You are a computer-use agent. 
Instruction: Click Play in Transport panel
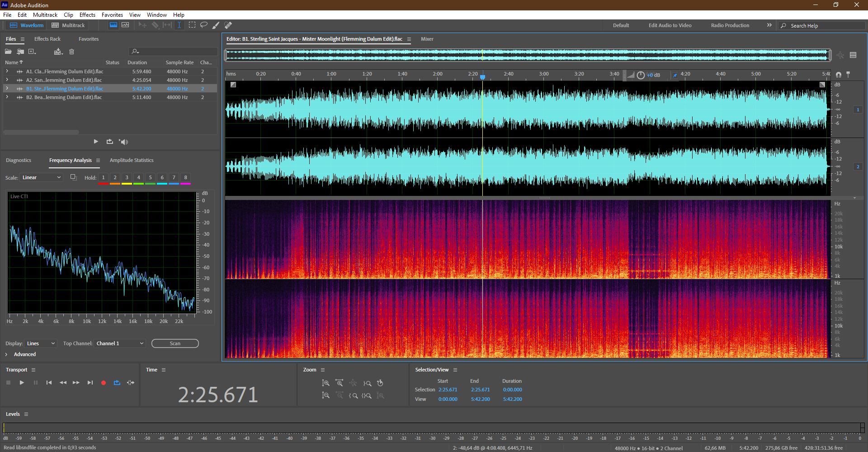[22, 383]
